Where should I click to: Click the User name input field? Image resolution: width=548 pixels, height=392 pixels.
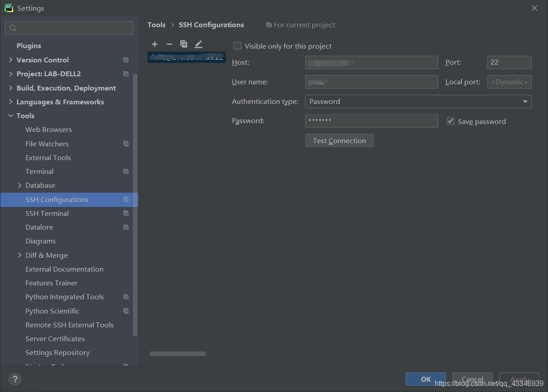point(371,82)
